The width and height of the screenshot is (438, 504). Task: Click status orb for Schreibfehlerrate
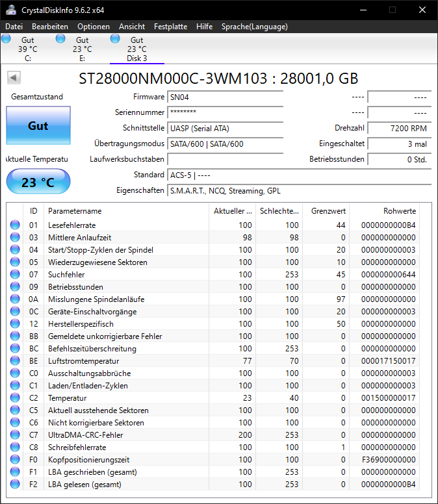pos(15,447)
